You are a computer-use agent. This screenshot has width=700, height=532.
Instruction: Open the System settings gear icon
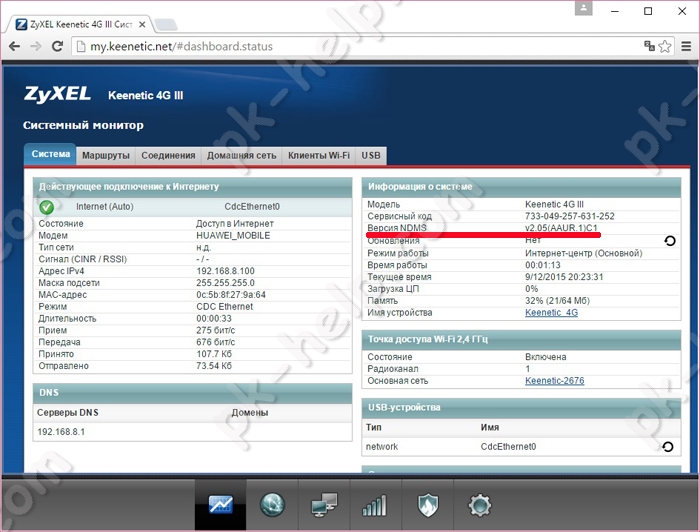[479, 505]
